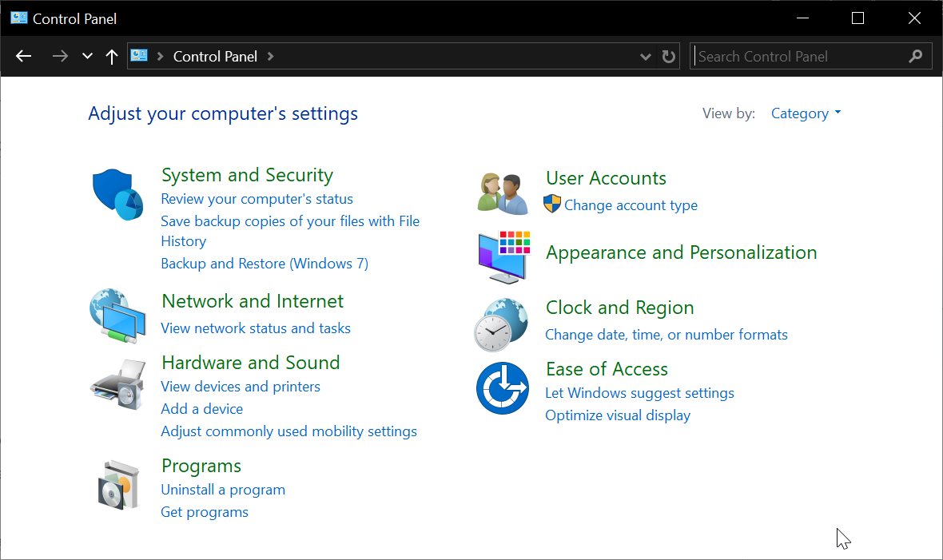
Task: Open the Appearance and Personalization monitor icon
Action: pyautogui.click(x=504, y=257)
